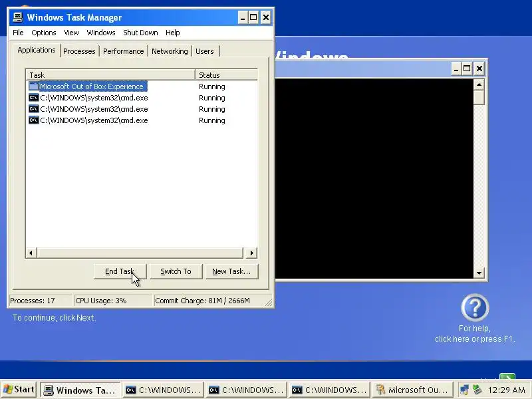
Task: Click task list left scroll arrow
Action: [31, 253]
